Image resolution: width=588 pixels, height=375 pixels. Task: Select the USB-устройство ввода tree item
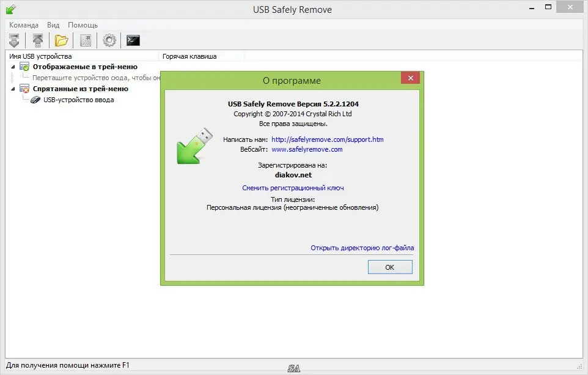pos(79,100)
